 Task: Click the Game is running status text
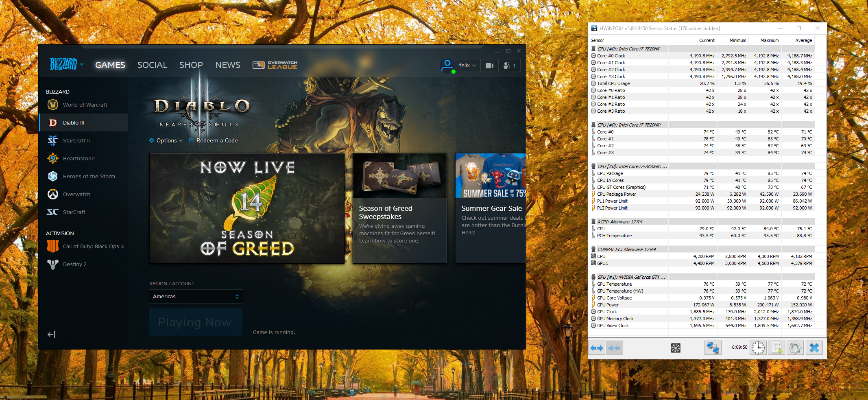point(274,332)
